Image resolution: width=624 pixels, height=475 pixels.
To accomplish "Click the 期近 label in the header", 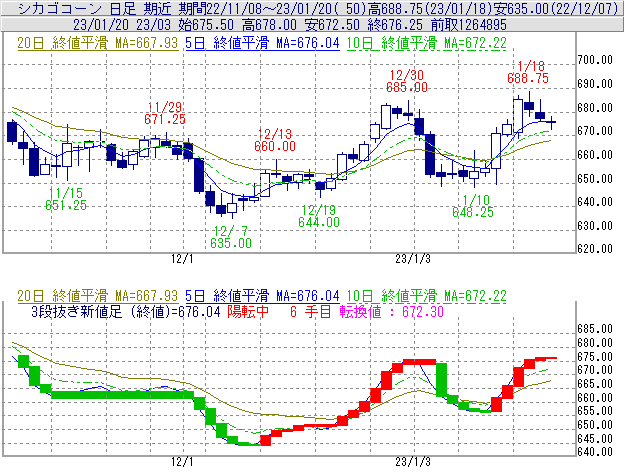I will tap(158, 8).
